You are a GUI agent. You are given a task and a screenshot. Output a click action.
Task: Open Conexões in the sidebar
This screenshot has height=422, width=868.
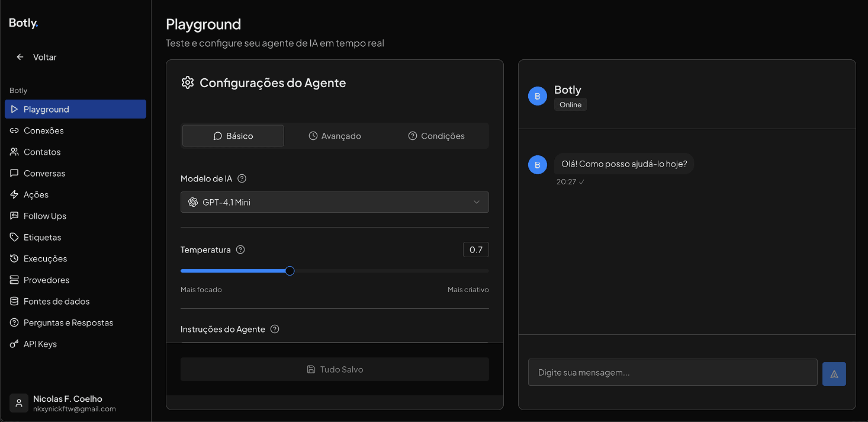tap(43, 130)
